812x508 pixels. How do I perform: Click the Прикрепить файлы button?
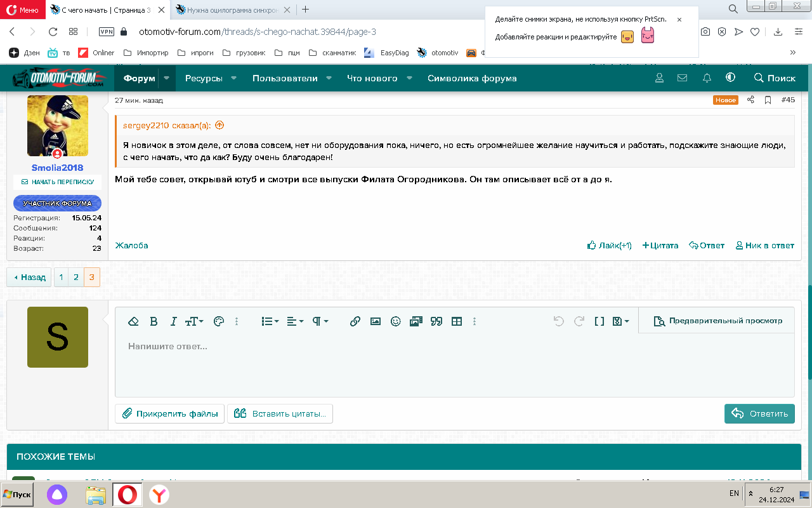170,414
